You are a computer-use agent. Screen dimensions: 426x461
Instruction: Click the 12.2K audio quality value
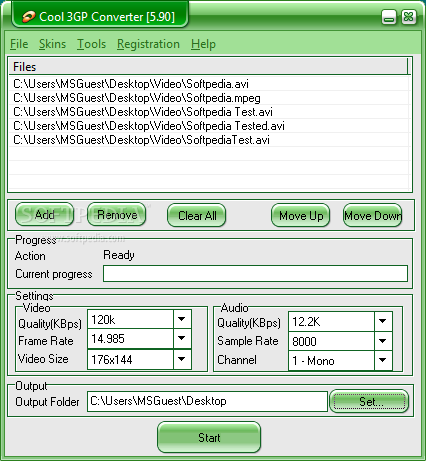(306, 322)
